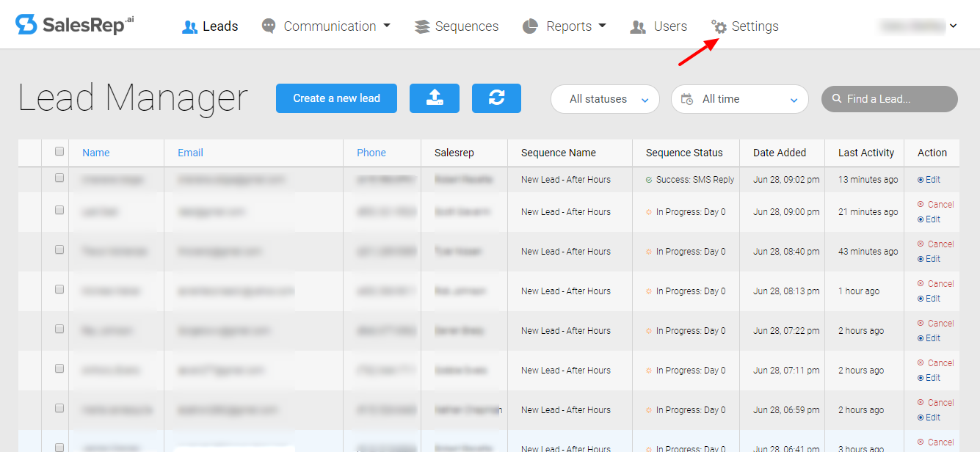This screenshot has height=452, width=980.
Task: Open the user account dropdown arrow
Action: click(953, 26)
